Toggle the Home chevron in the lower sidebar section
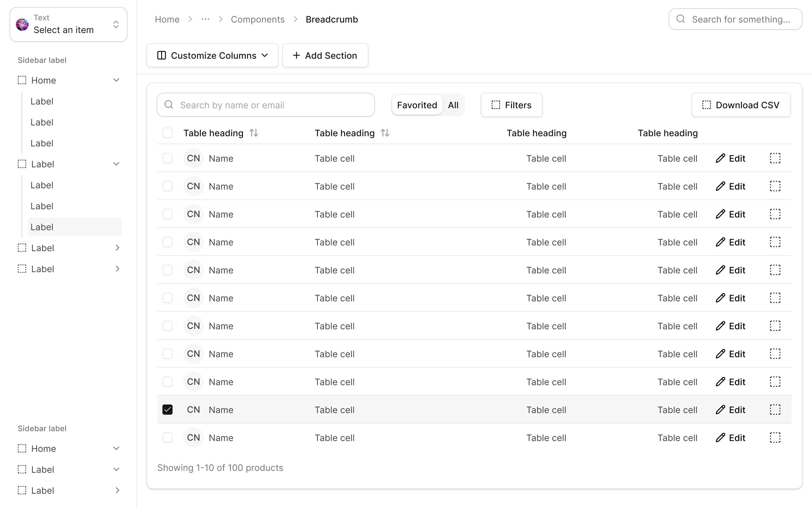812x508 pixels. click(116, 448)
